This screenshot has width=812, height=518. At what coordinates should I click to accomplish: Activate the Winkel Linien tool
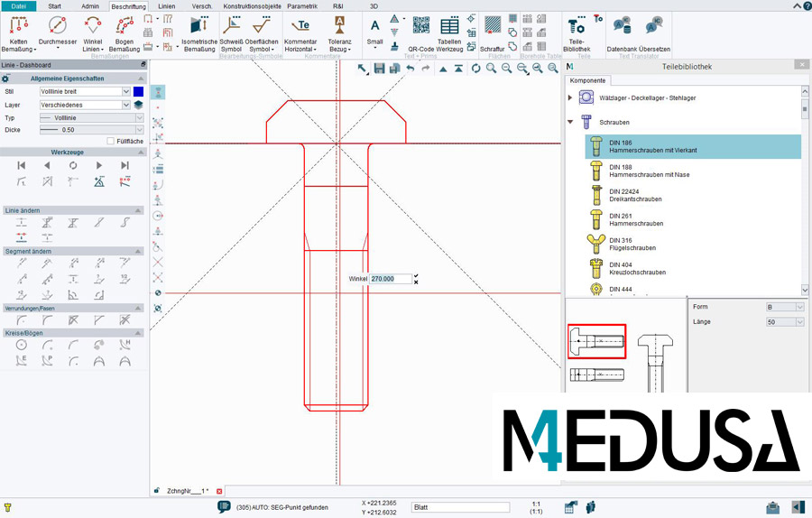coord(93,33)
